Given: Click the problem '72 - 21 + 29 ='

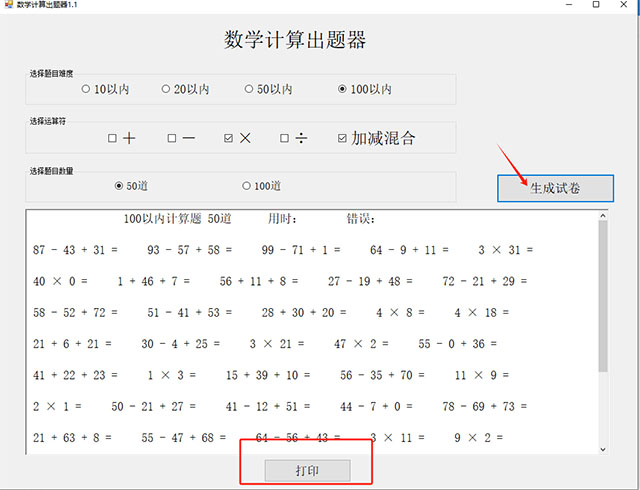Looking at the screenshot, I should (485, 281).
